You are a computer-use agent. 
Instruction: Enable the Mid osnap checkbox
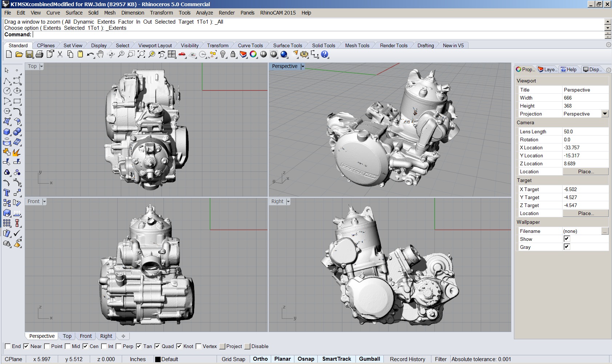click(68, 346)
